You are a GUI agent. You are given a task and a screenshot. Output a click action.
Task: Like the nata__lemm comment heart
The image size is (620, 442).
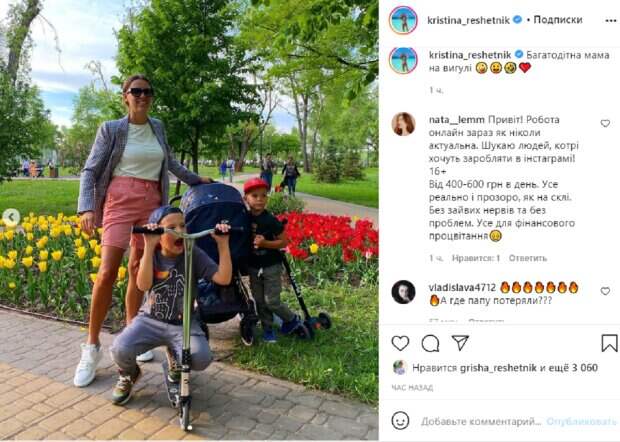[605, 123]
